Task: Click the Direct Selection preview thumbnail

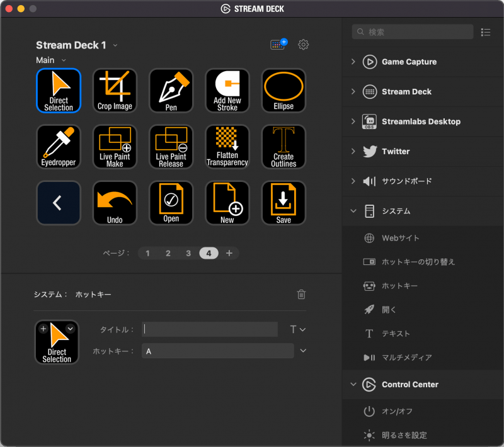Action: click(x=57, y=342)
